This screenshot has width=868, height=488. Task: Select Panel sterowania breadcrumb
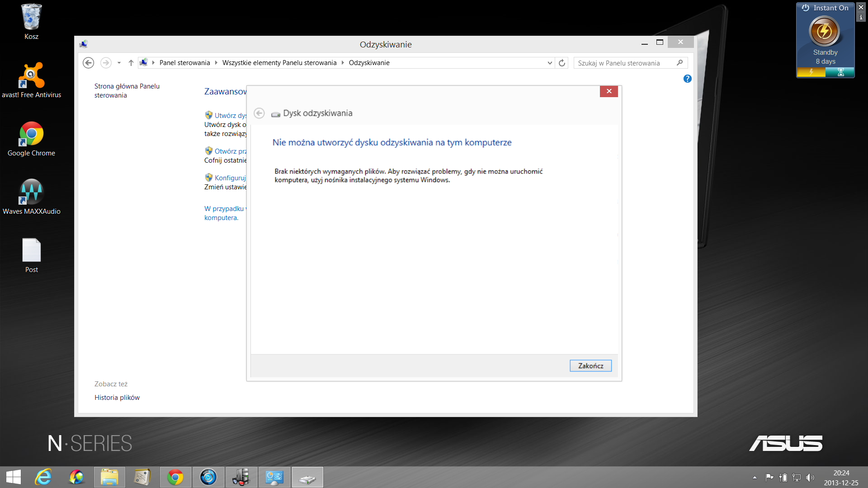tap(184, 63)
